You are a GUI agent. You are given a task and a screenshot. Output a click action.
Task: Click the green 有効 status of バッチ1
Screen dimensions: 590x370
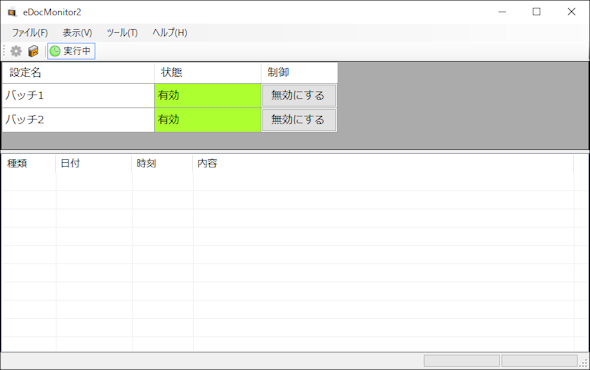208,96
